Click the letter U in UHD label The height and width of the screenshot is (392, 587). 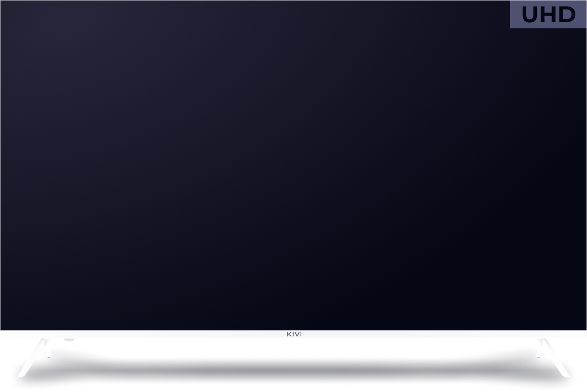click(x=531, y=15)
